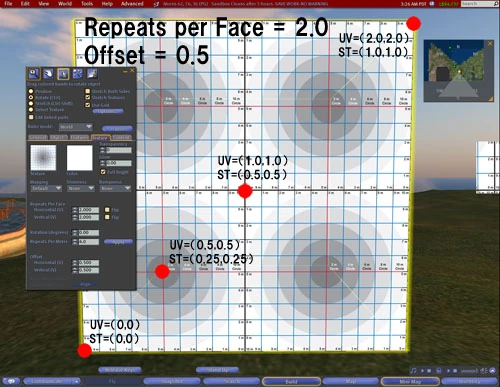Viewport: 500px width, 387px height.
Task: Enable Stretch Both Sides checkbox
Action: point(88,91)
